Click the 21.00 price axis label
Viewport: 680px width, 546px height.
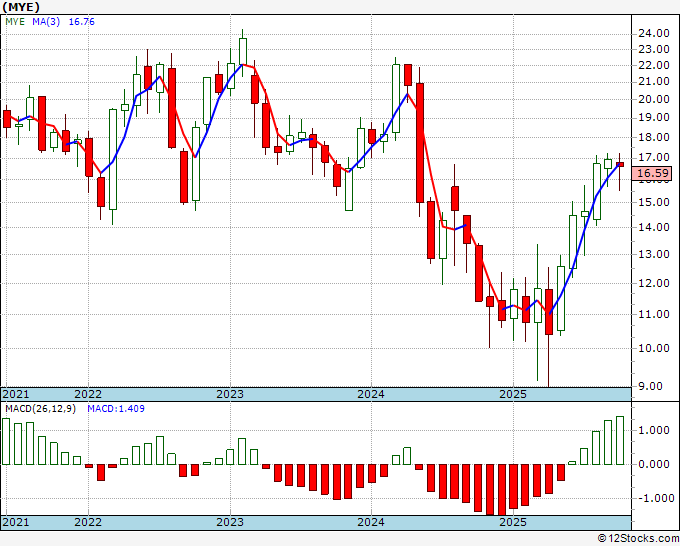coord(654,82)
